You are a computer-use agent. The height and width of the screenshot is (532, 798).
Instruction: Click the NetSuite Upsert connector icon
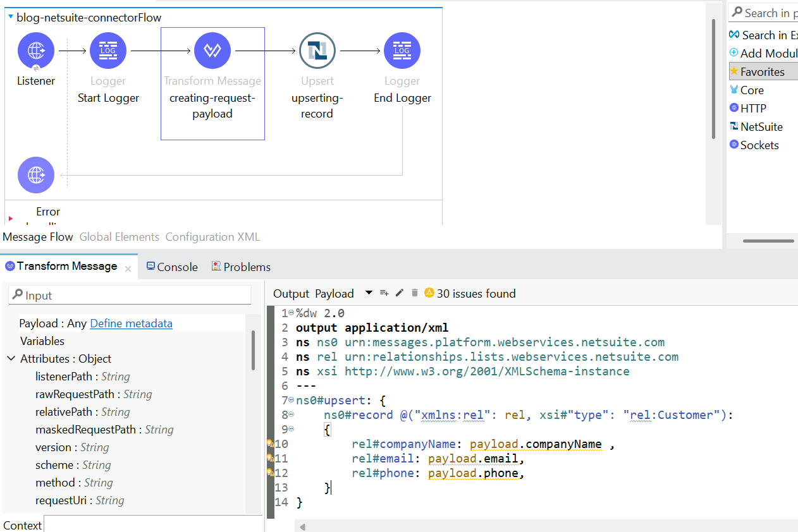(317, 51)
